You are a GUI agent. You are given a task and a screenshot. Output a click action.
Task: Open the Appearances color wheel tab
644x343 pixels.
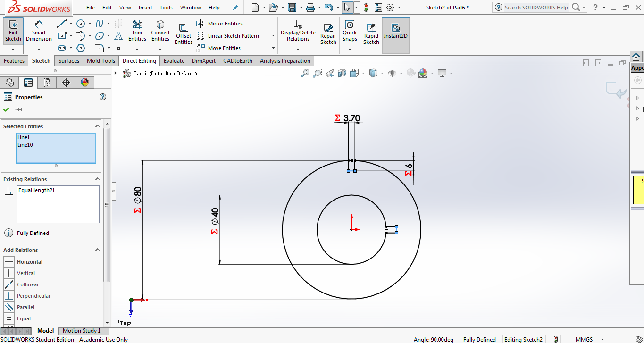pyautogui.click(x=85, y=83)
